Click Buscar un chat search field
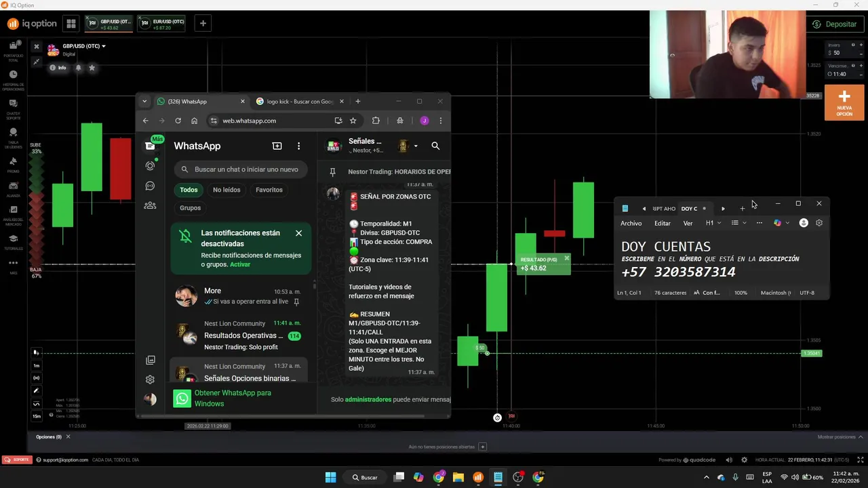 click(x=241, y=169)
